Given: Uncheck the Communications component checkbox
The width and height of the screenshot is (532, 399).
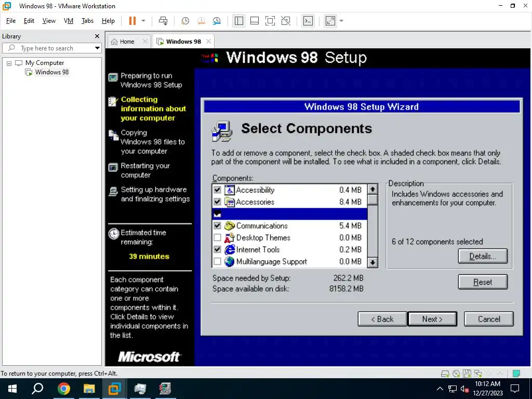Looking at the screenshot, I should [x=218, y=225].
